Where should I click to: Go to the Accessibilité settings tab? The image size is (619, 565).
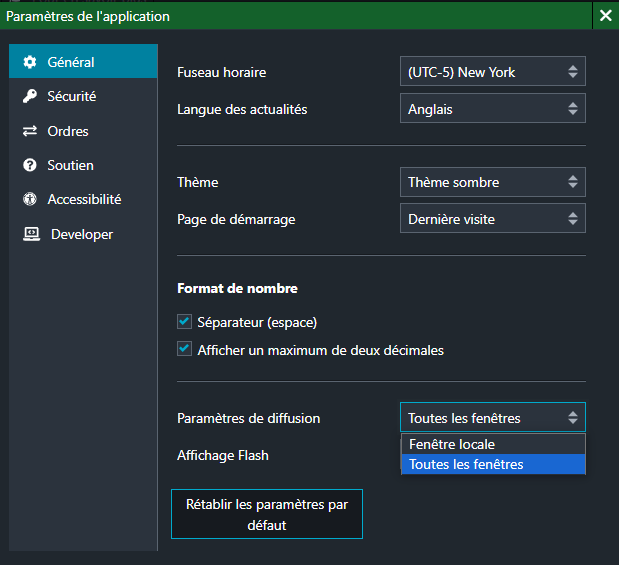[x=83, y=199]
